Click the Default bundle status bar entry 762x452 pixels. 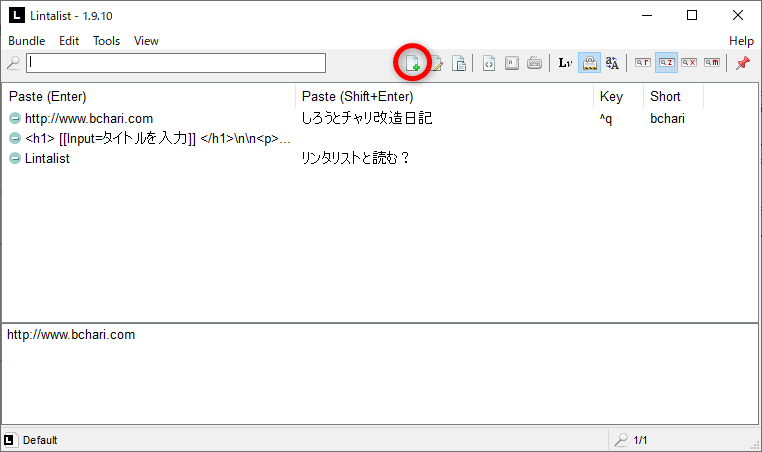(40, 440)
